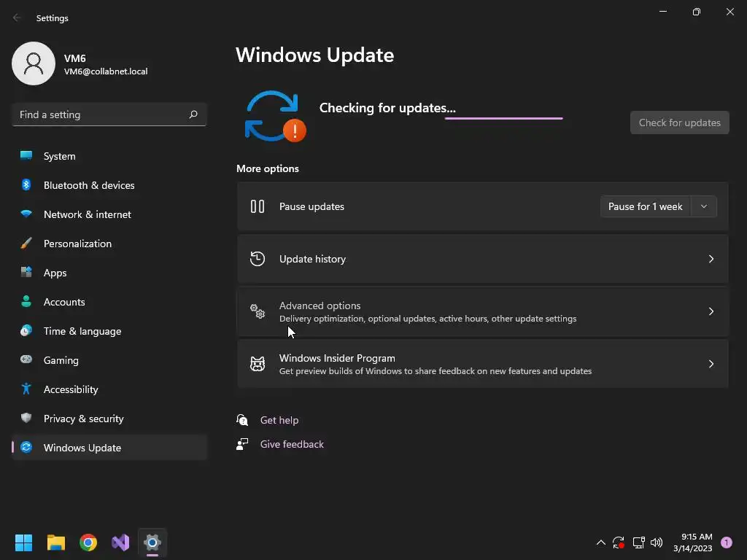The width and height of the screenshot is (747, 560).
Task: Click the Personalization paintbrush icon
Action: pyautogui.click(x=26, y=244)
